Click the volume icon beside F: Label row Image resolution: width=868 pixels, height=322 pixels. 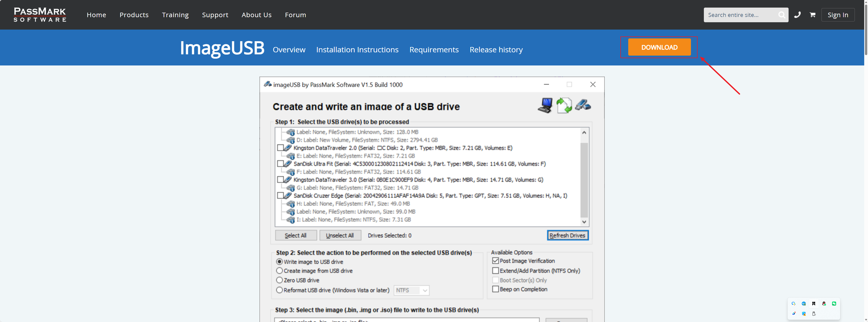(x=291, y=172)
